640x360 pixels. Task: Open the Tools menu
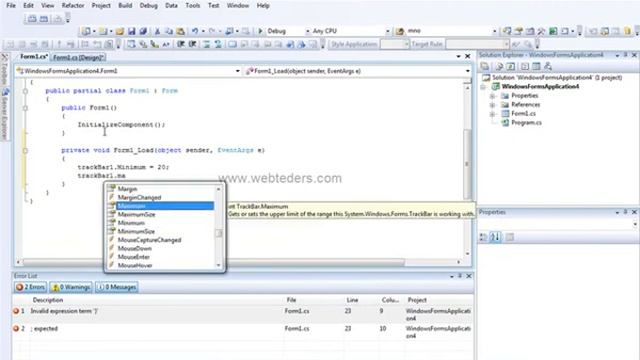(193, 6)
